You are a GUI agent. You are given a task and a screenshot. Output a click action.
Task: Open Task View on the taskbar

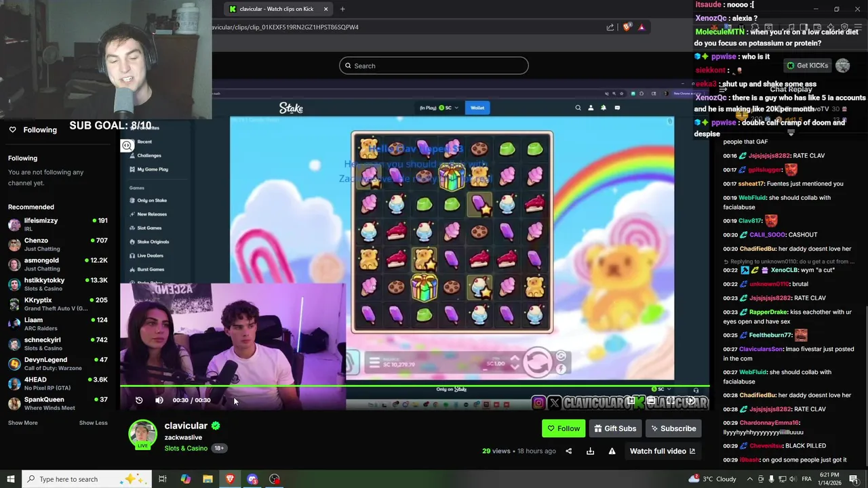click(x=163, y=479)
